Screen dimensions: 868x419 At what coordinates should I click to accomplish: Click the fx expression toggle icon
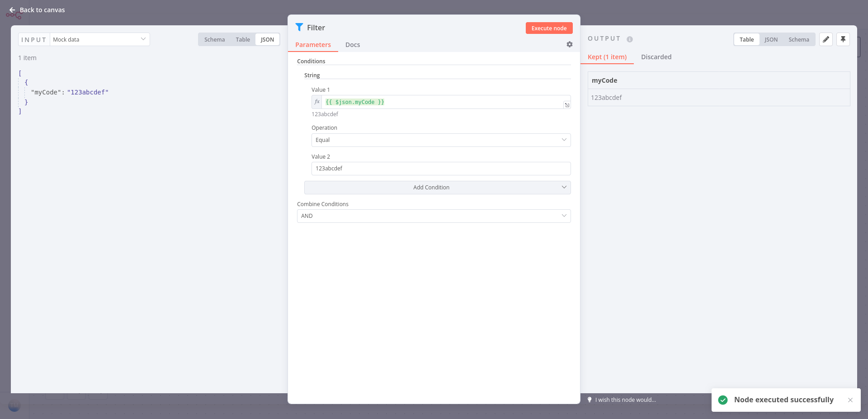pos(317,102)
